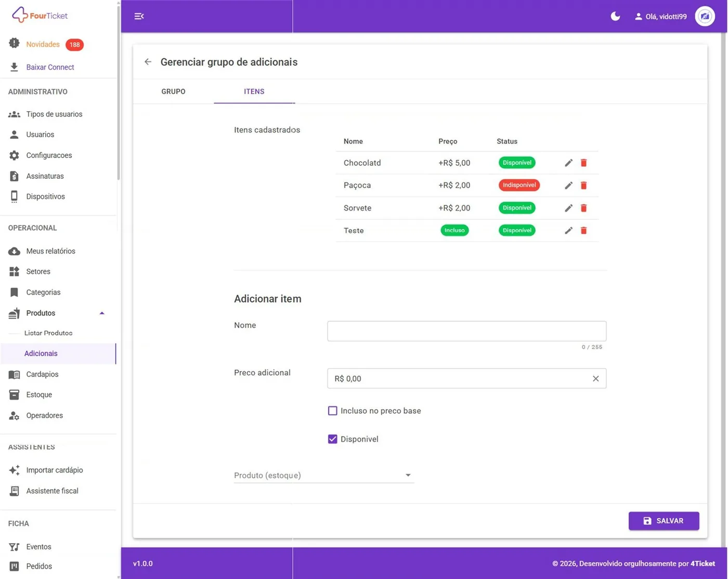
Task: Edit the Teste item with the pencil icon
Action: click(568, 230)
